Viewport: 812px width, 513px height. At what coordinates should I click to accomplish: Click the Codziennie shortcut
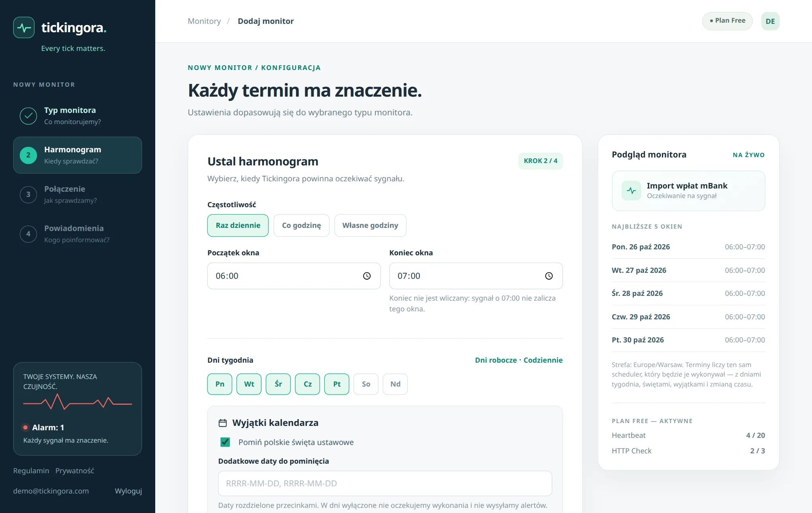click(x=543, y=360)
